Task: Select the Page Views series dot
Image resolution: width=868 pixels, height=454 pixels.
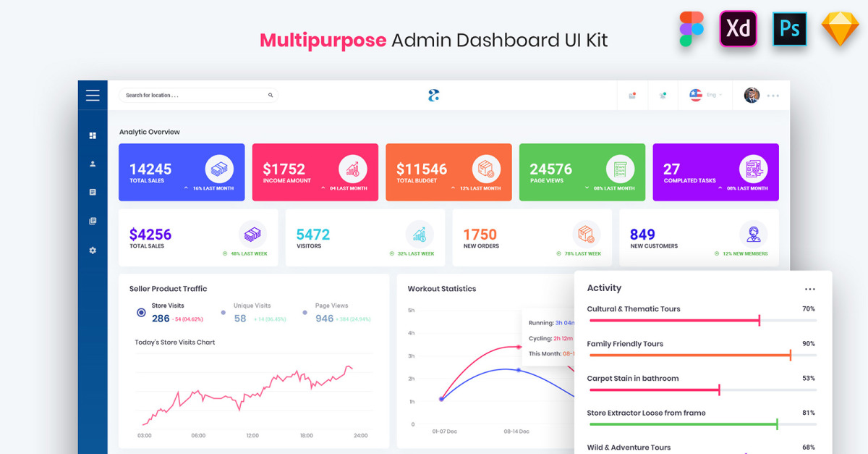Action: pos(305,313)
